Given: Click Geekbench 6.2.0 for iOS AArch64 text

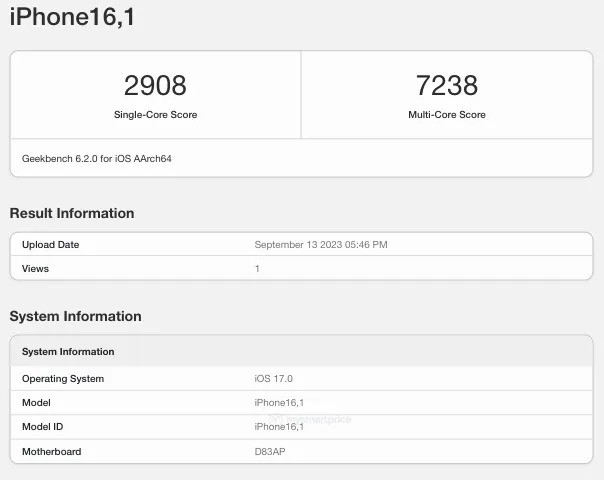Looking at the screenshot, I should (x=97, y=158).
